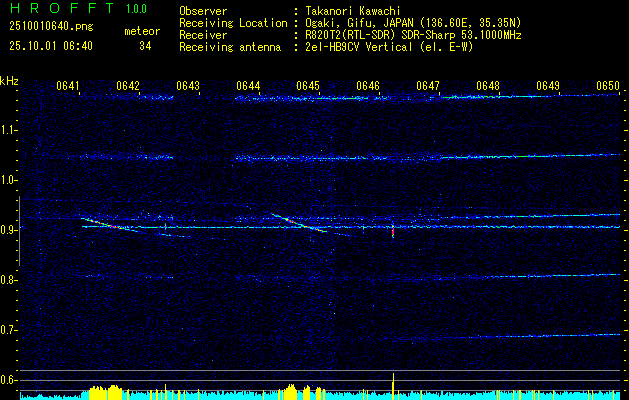Click the 0650 time marker
Screen dimensions: 629x400
pos(608,86)
